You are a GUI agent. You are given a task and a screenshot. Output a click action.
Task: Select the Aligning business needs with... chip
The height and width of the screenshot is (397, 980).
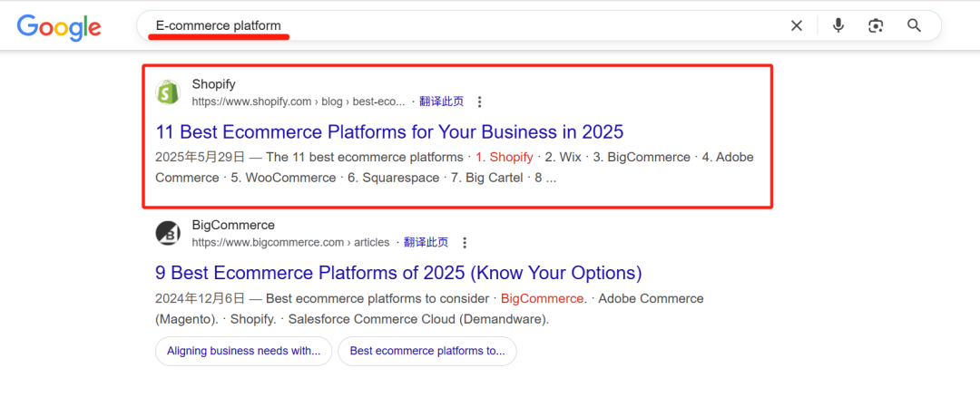[244, 351]
